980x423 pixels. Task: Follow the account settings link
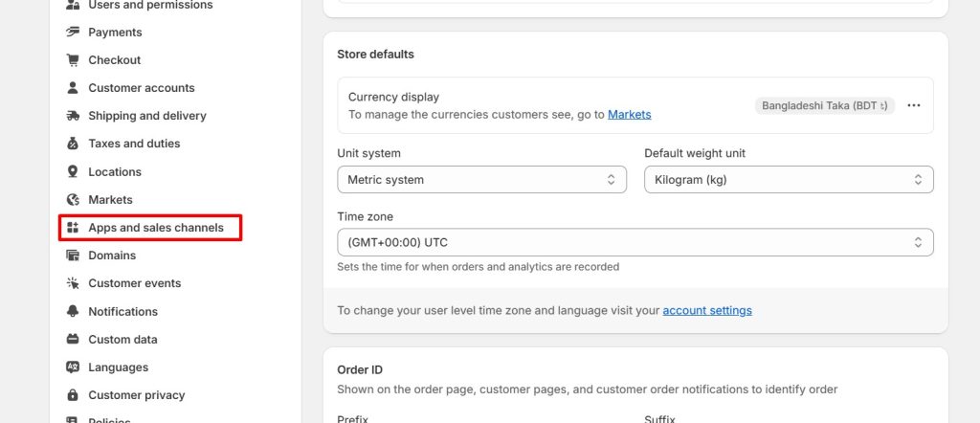(707, 310)
